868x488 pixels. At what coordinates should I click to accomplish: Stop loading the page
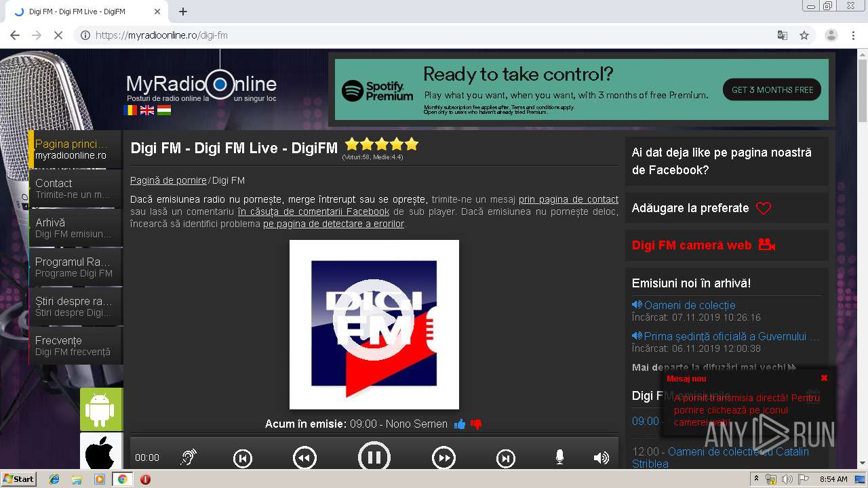58,35
